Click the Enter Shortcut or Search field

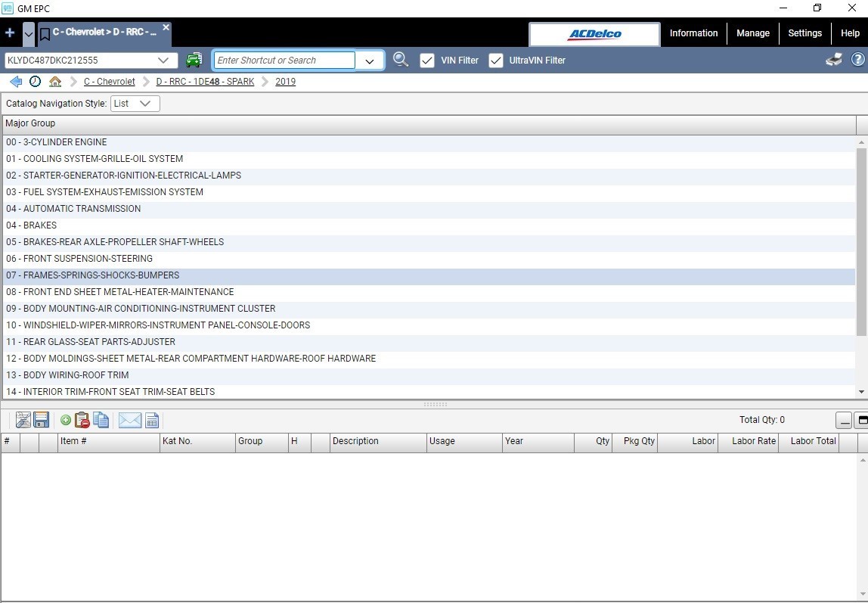tap(284, 61)
